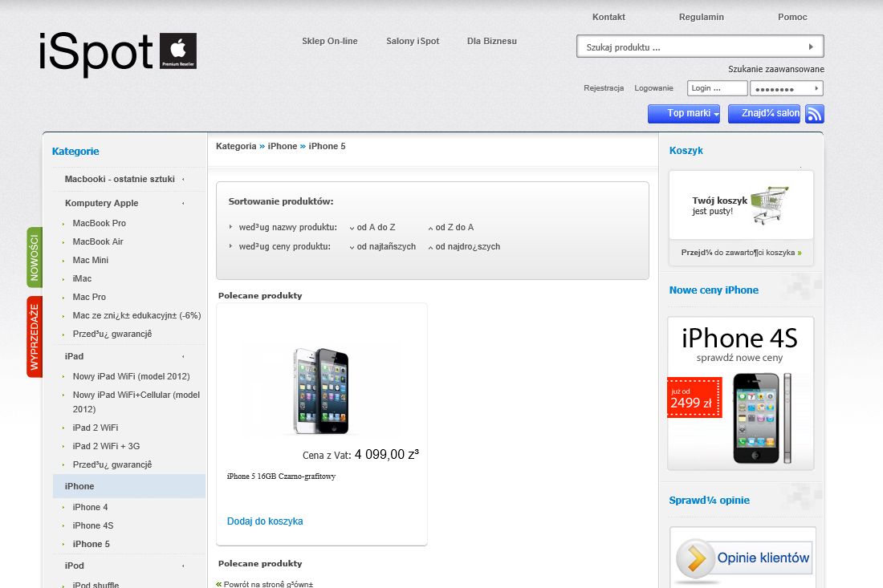Open iPhone 5 16GB Czarno-grafitowy title
This screenshot has height=588, width=883.
point(281,476)
